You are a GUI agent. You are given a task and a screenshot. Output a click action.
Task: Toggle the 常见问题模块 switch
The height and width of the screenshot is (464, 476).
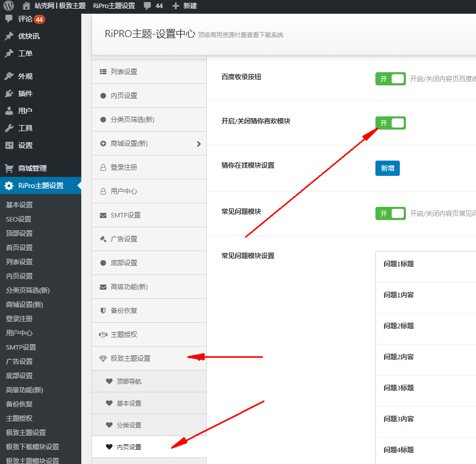click(390, 213)
